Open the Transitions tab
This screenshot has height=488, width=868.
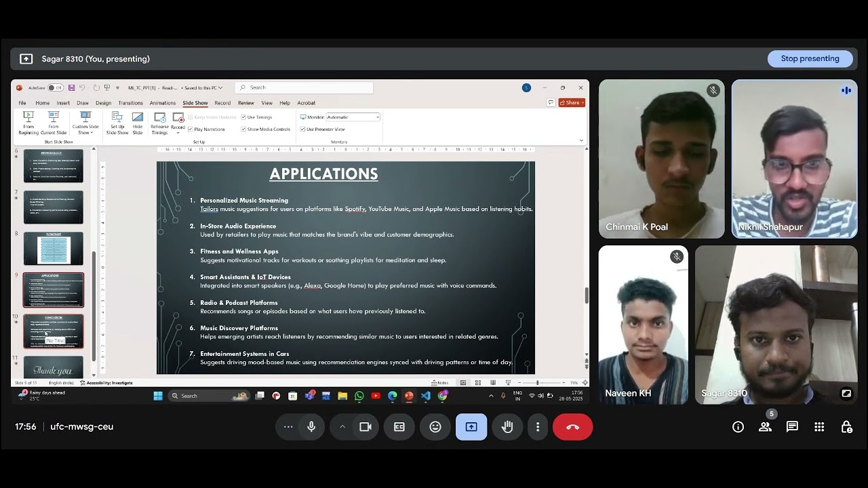pyautogui.click(x=131, y=103)
